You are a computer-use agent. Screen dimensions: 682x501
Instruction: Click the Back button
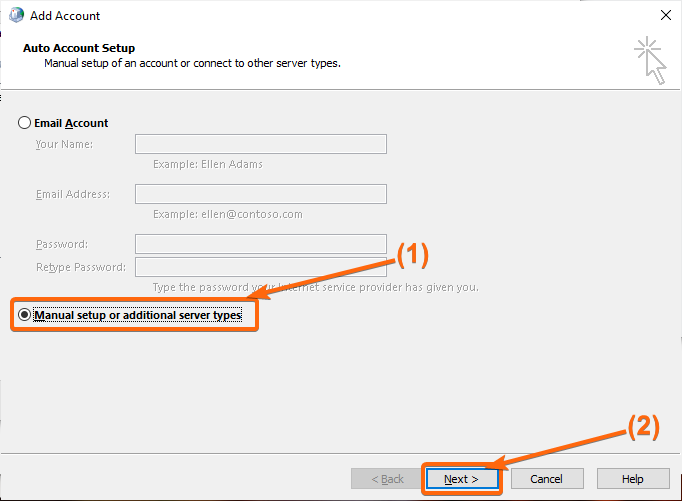pos(387,479)
